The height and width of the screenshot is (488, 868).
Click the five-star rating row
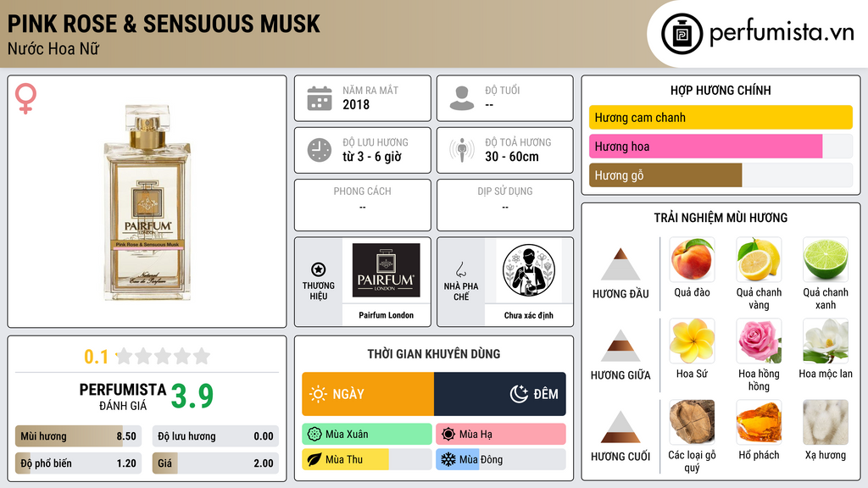point(164,356)
